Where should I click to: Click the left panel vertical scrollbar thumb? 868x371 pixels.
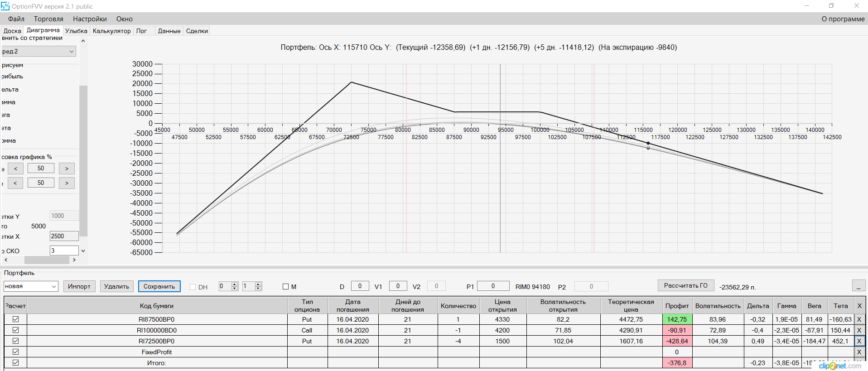pyautogui.click(x=83, y=161)
